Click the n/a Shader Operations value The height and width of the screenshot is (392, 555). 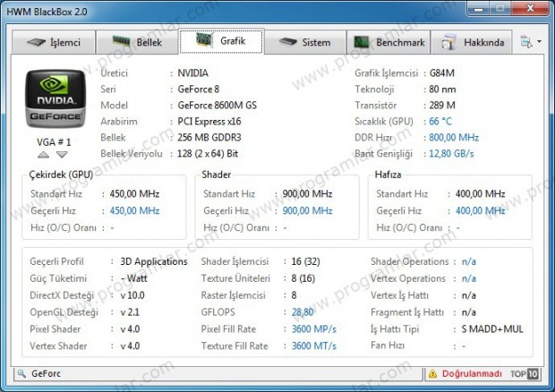coord(469,261)
